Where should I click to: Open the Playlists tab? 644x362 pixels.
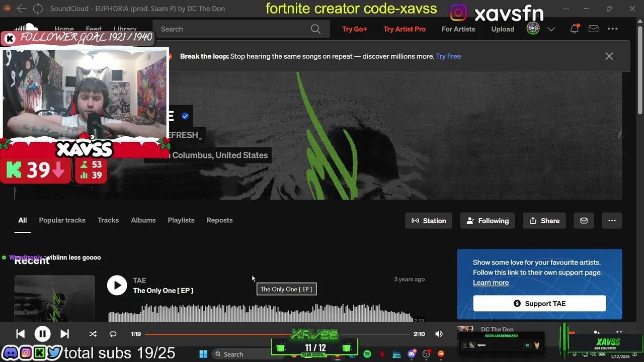coord(181,220)
